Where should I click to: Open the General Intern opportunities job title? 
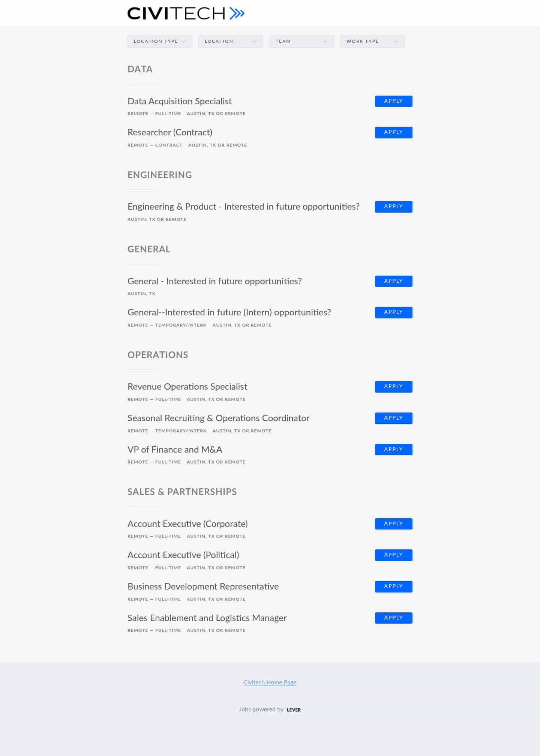229,312
